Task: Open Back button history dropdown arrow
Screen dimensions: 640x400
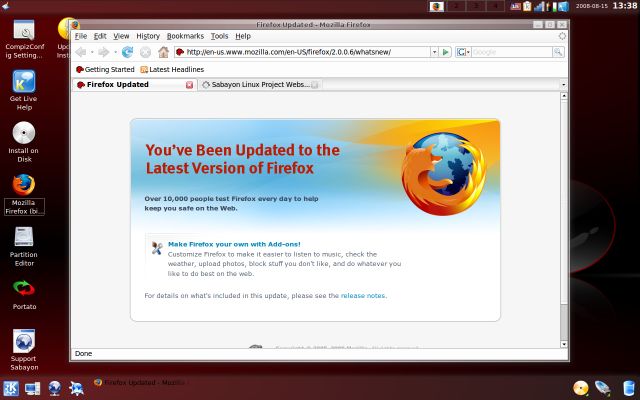Action: click(92, 52)
